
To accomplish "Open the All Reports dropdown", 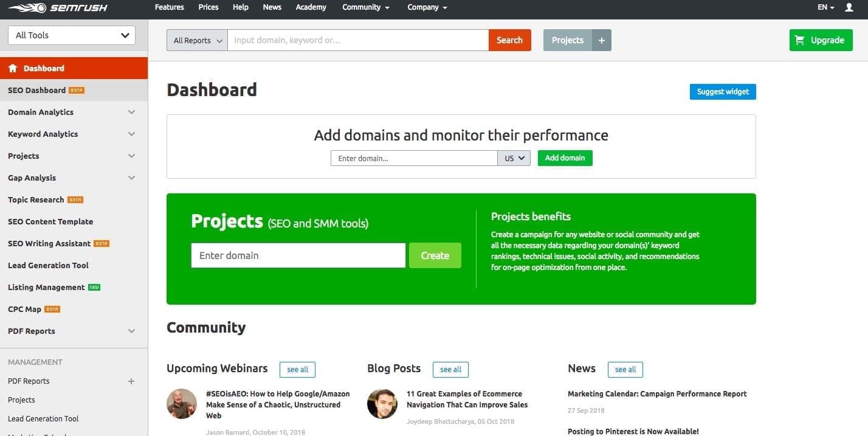I will click(197, 40).
